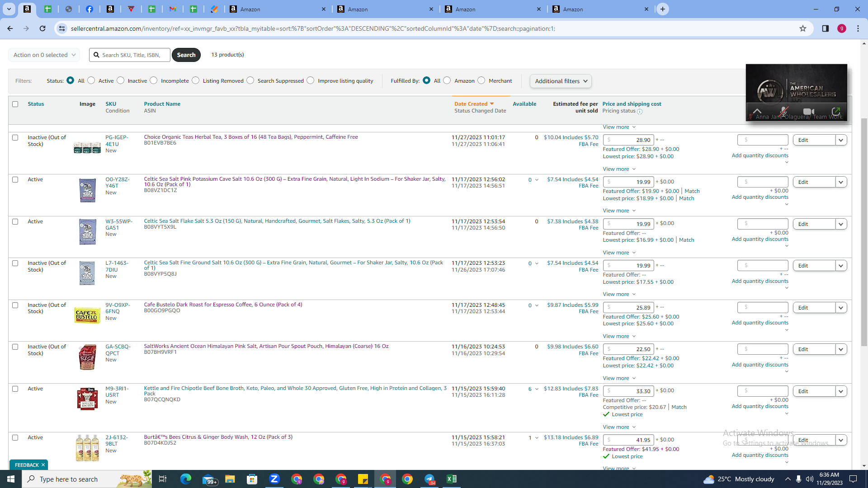The width and height of the screenshot is (868, 488).
Task: Open Cafe Bustelo Dark Roast product link
Action: (x=223, y=305)
